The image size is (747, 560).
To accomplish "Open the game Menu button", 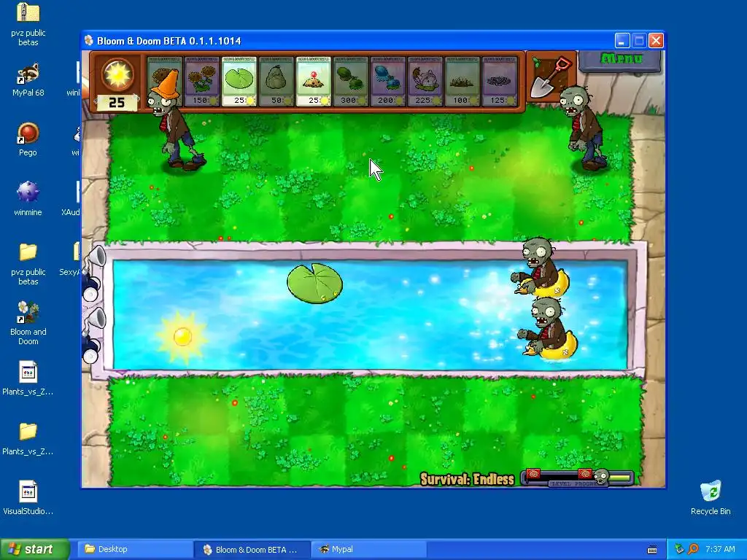I will [x=621, y=60].
